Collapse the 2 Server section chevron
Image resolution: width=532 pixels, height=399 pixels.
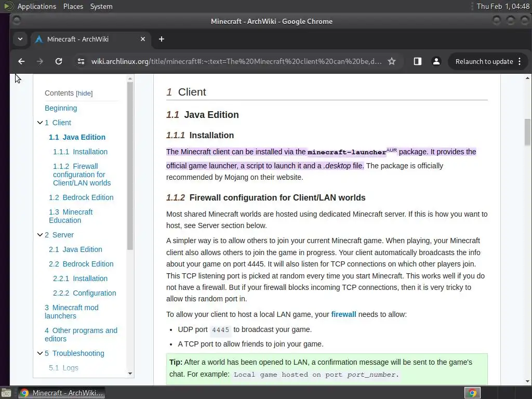pyautogui.click(x=40, y=235)
